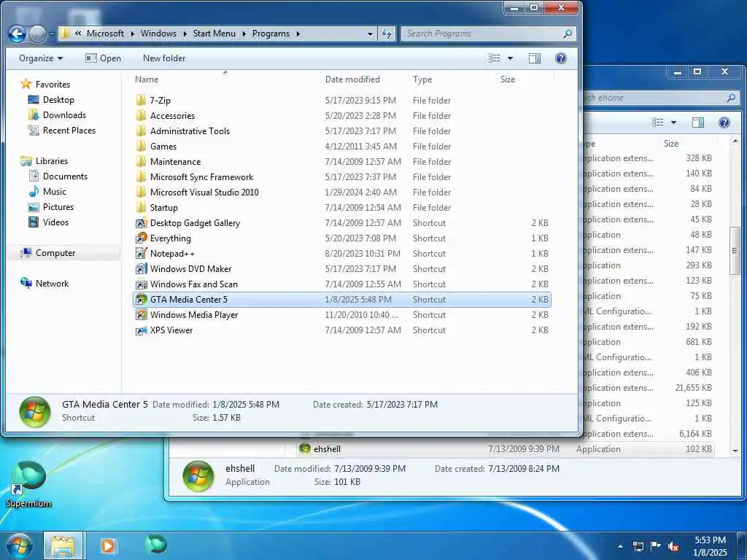Click the network tray icon
This screenshot has width=747, height=560.
click(638, 546)
